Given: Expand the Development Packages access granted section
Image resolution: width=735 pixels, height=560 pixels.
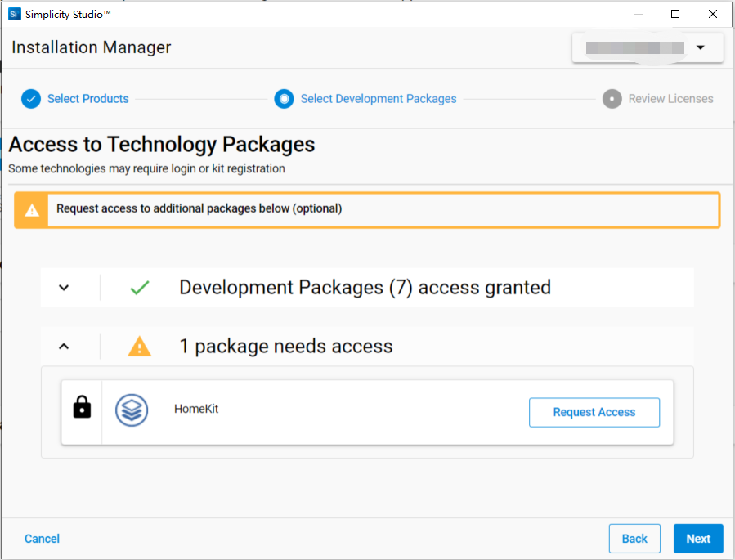Looking at the screenshot, I should [x=64, y=288].
